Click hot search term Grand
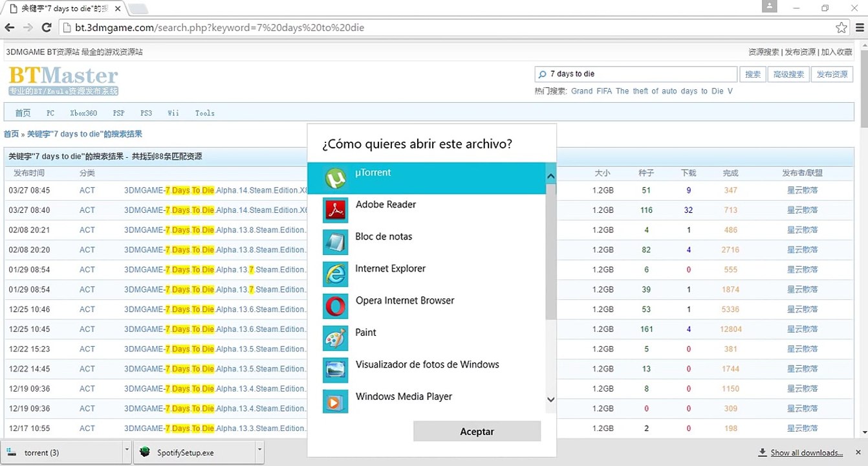This screenshot has width=868, height=466. (581, 91)
